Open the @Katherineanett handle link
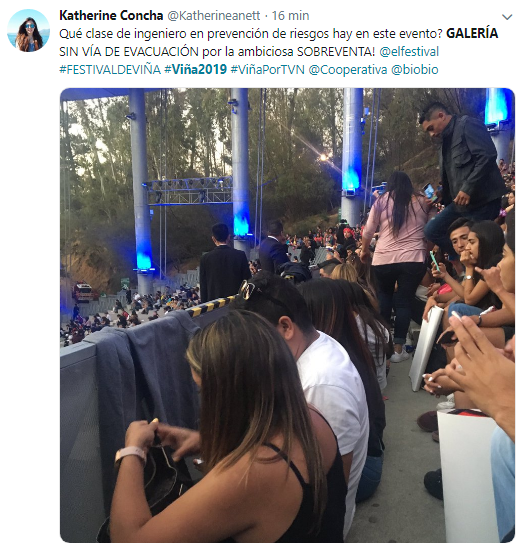Viewport: 518px width, 543px height. [214, 16]
